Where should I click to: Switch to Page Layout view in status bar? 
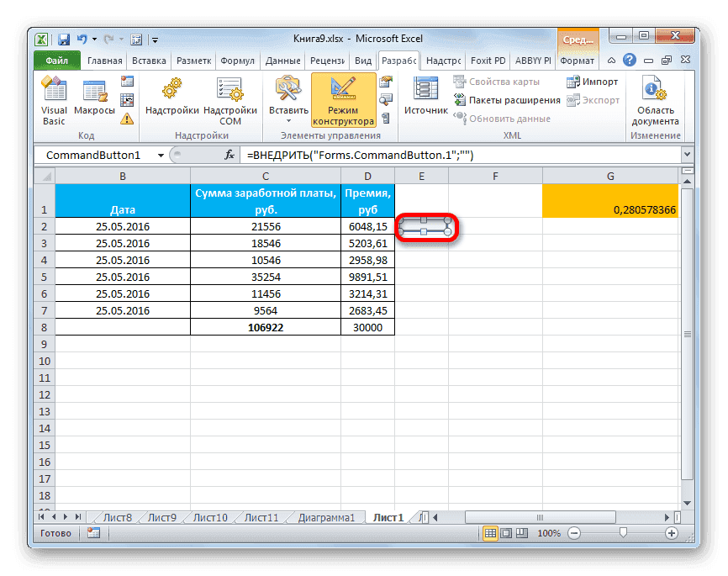coord(507,532)
